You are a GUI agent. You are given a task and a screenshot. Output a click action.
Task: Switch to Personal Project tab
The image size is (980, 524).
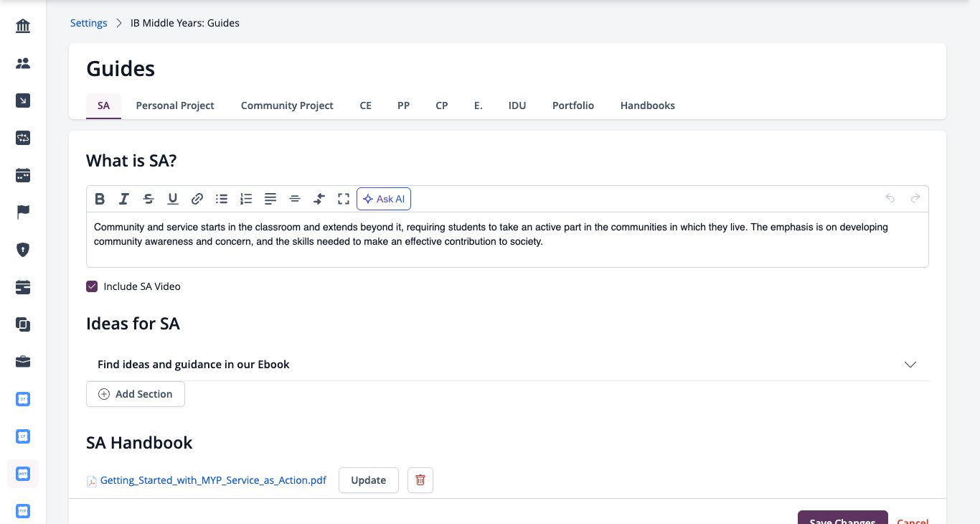click(175, 106)
